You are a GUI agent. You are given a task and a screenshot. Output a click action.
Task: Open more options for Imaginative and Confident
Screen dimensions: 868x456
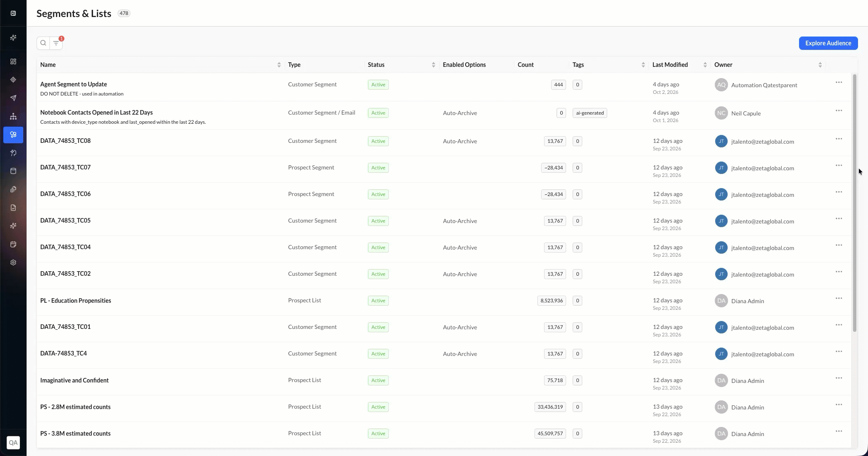click(839, 378)
